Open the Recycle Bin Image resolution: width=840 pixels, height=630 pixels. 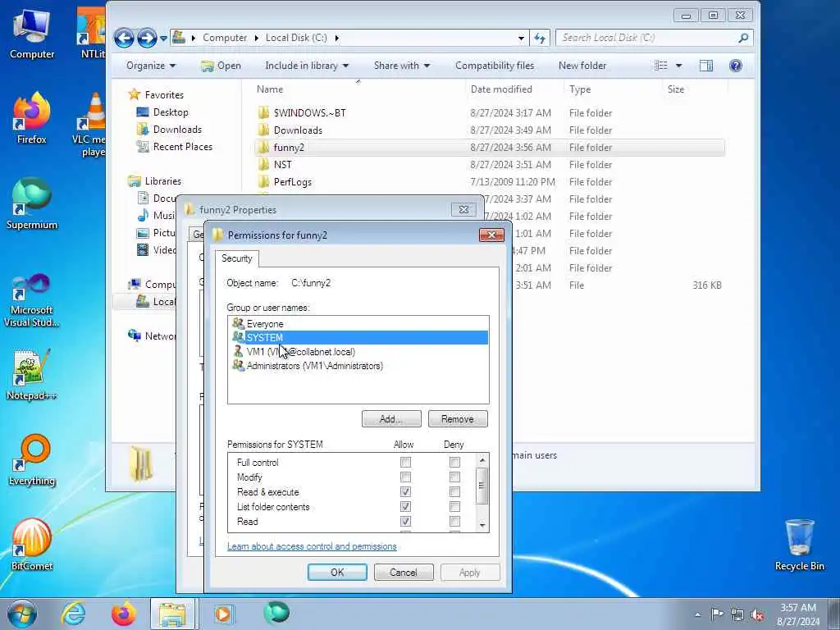[x=799, y=545]
